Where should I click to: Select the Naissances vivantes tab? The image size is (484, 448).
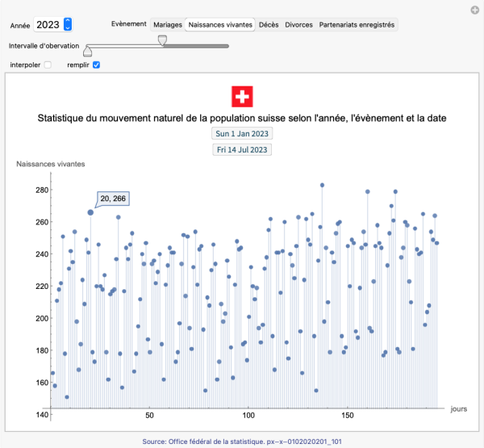click(220, 25)
